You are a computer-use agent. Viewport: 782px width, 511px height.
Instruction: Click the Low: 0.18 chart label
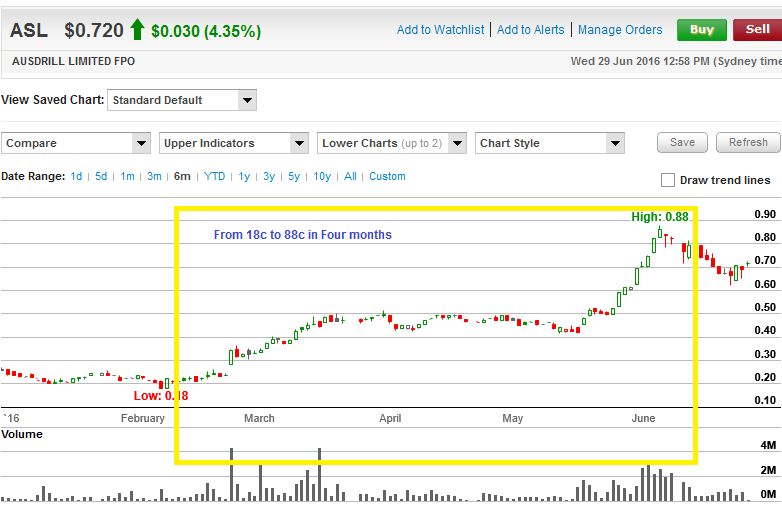click(161, 396)
